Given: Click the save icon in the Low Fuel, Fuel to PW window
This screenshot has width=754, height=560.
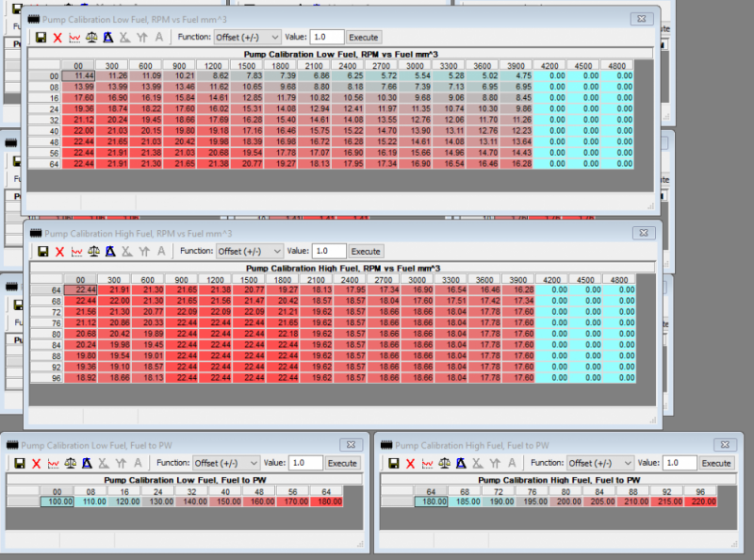Looking at the screenshot, I should coord(19,464).
